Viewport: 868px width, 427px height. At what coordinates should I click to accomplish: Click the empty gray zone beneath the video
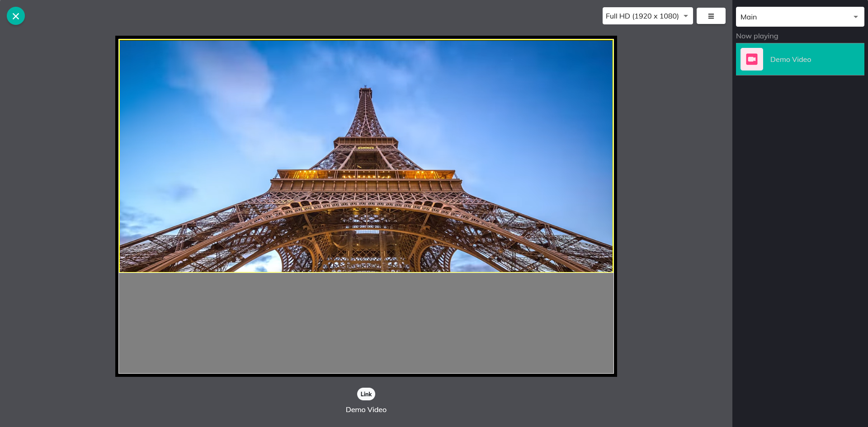point(366,323)
